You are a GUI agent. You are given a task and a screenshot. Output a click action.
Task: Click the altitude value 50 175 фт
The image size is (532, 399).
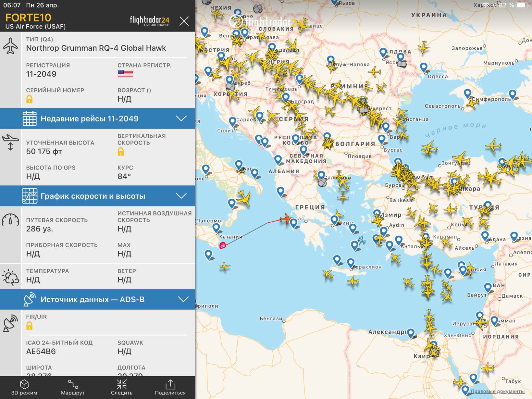coord(44,152)
